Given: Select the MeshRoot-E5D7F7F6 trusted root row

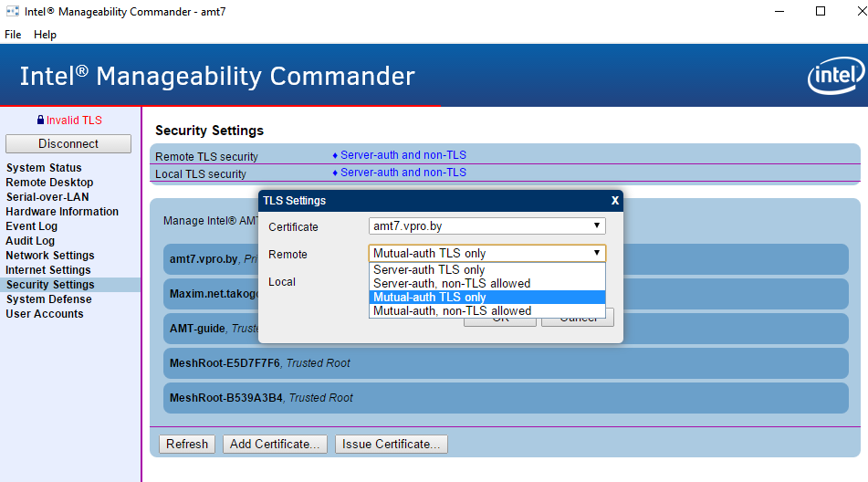Looking at the screenshot, I should (x=506, y=363).
